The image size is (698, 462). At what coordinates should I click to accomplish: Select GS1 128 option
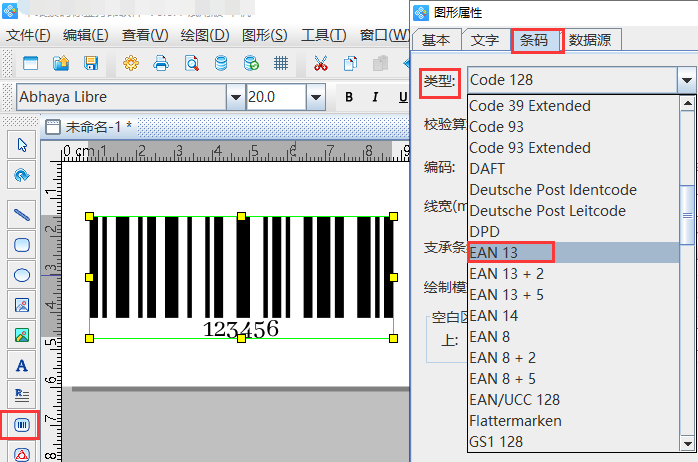click(573, 442)
